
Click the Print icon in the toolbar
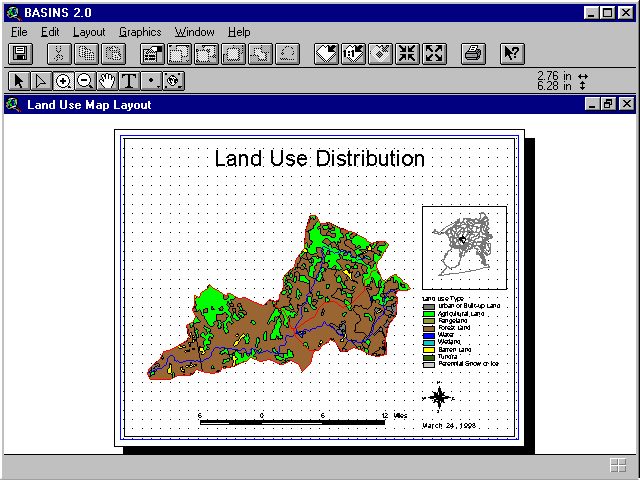tap(473, 54)
